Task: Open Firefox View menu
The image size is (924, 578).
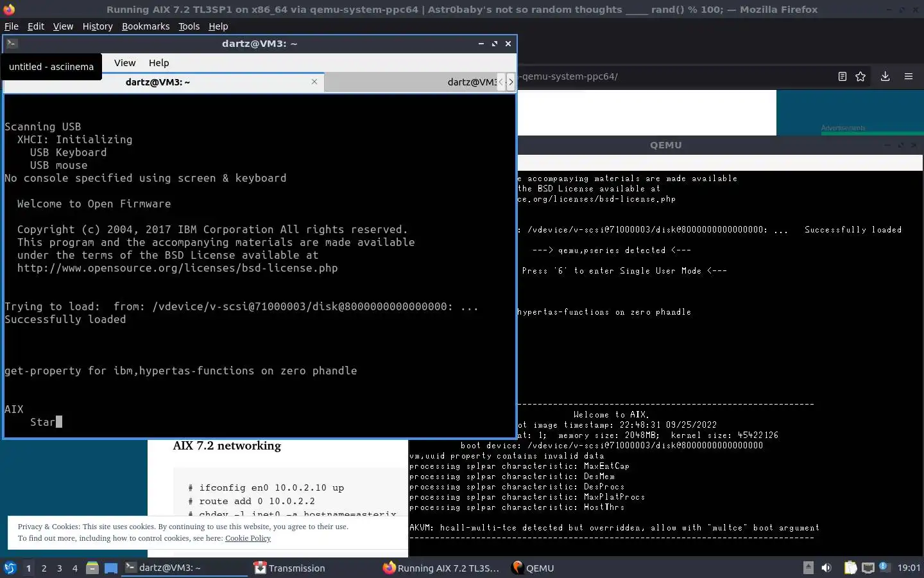Action: pyautogui.click(x=63, y=26)
